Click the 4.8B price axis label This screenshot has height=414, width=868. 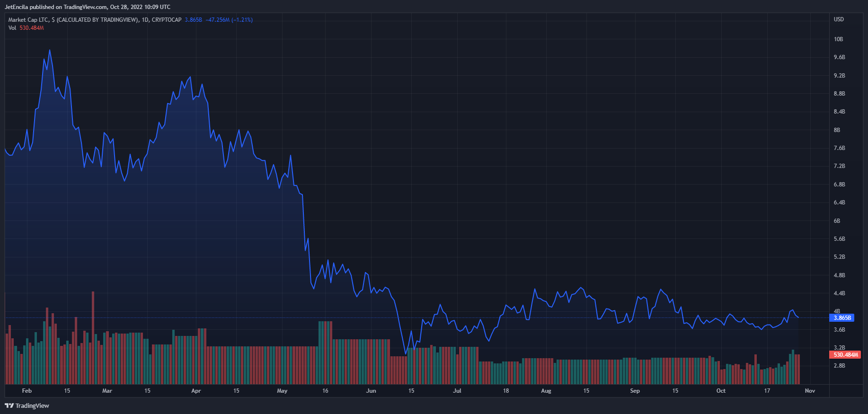click(x=839, y=275)
